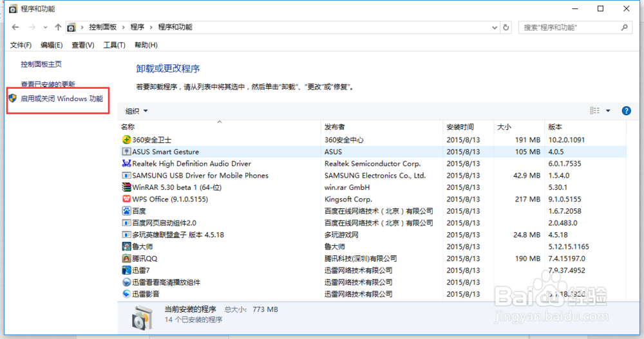Click the SAMSUNG USB Driver icon
This screenshot has height=339, width=644.
(x=126, y=175)
